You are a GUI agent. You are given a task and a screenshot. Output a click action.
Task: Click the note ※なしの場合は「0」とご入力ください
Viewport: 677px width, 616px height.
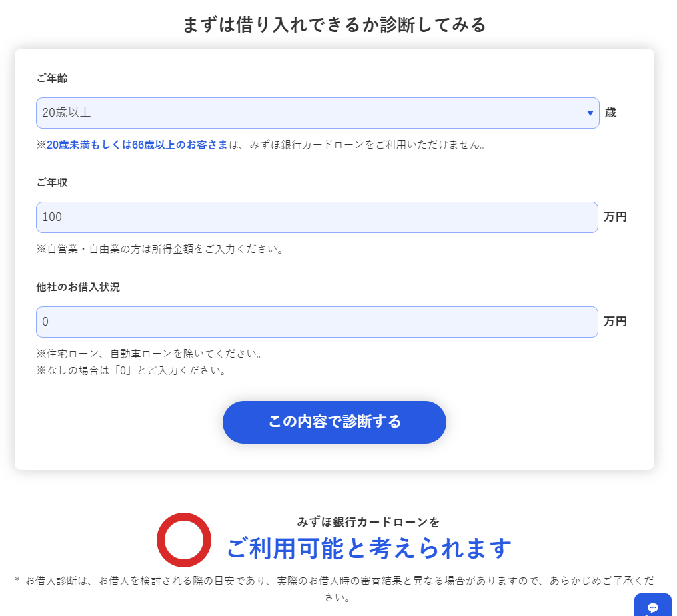(x=132, y=370)
